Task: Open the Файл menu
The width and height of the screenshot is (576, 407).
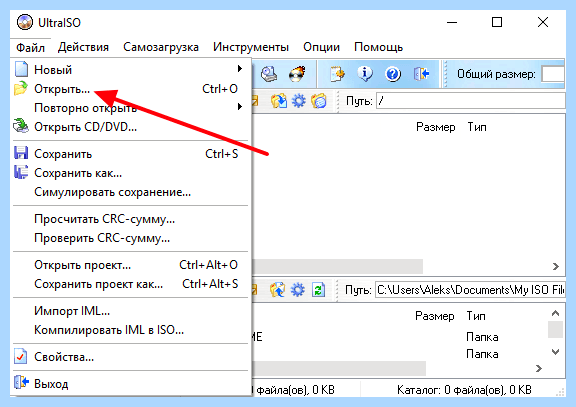Action: [x=30, y=47]
